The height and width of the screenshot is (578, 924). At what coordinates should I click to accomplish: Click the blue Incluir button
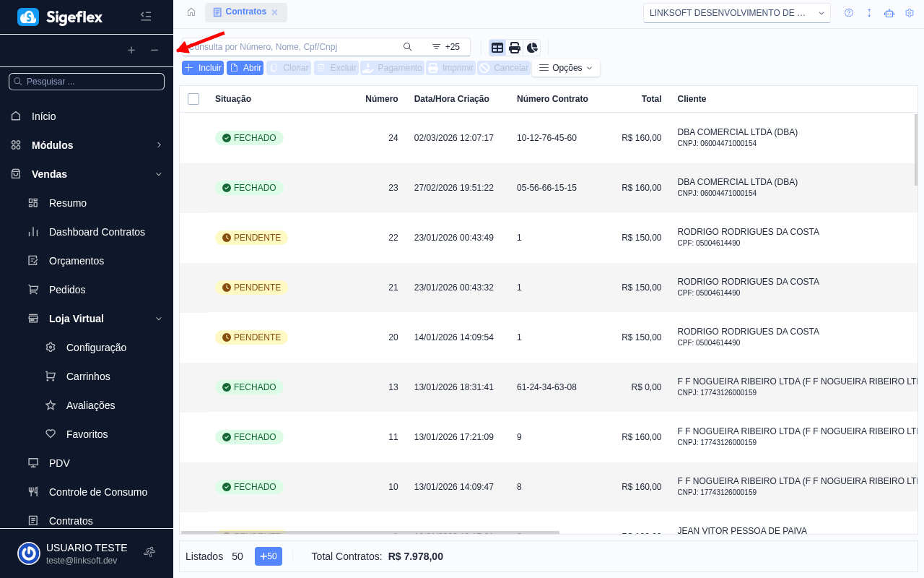(203, 68)
